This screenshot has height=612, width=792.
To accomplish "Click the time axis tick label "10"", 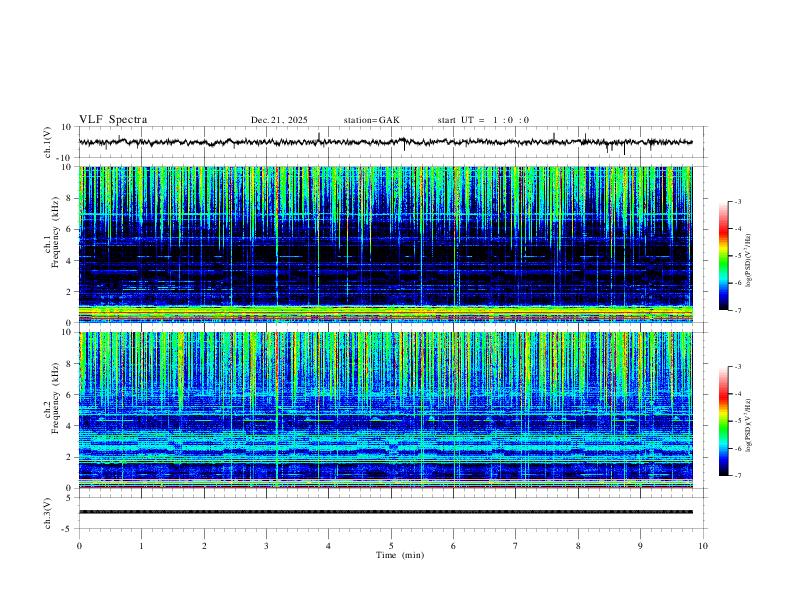I will coord(703,546).
